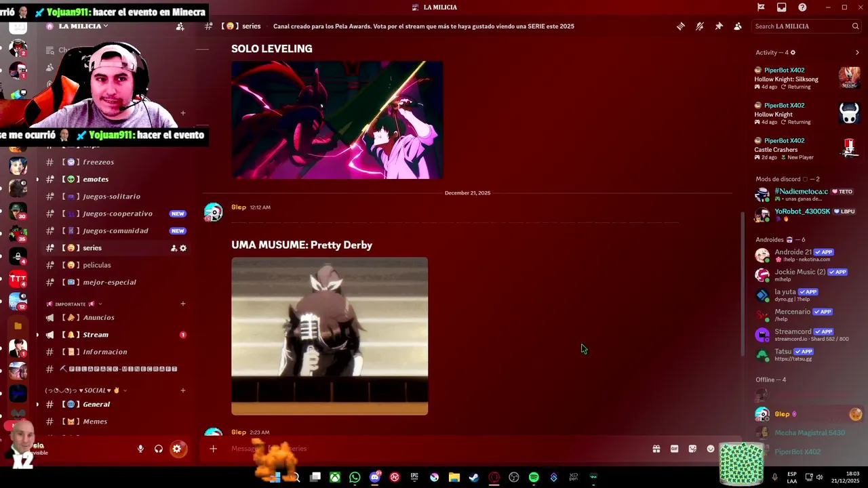
Task: Open the Threads icon in channel header
Action: pos(680,26)
